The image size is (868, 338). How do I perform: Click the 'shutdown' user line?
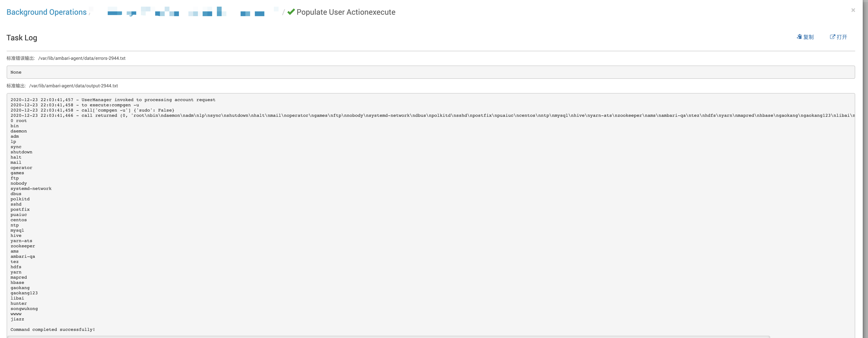point(21,152)
